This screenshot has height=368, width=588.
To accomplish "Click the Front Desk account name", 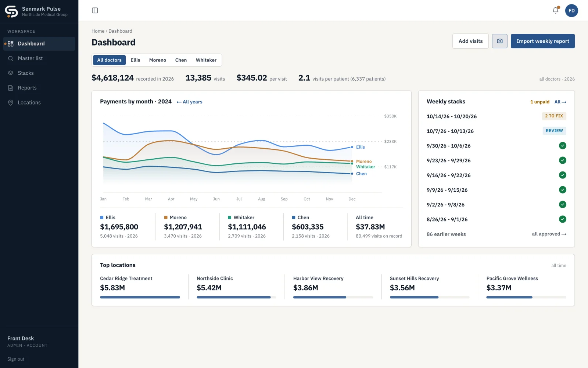I will point(21,339).
